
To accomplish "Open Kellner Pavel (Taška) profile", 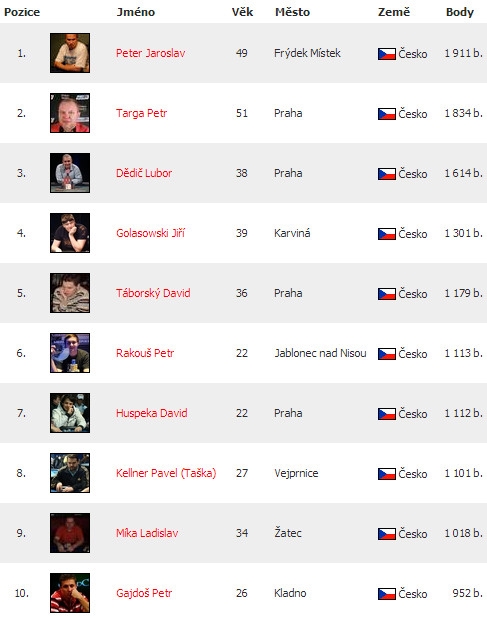I will click(x=166, y=473).
